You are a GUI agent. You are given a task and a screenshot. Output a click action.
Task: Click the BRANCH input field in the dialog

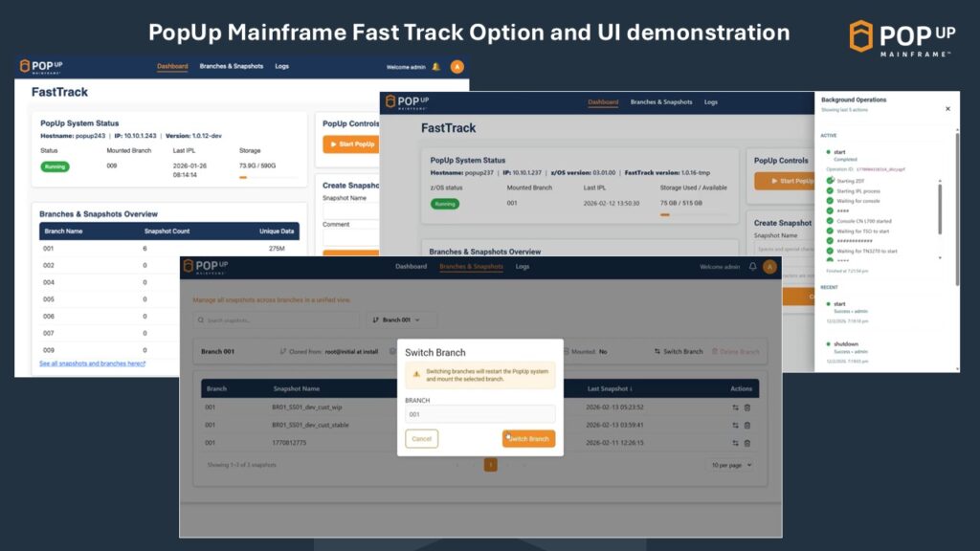[479, 414]
